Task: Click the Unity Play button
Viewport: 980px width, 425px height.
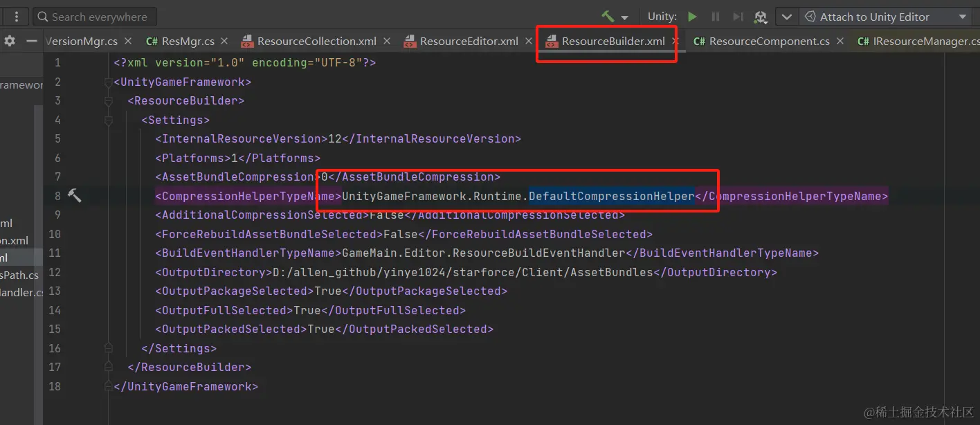Action: click(x=692, y=17)
